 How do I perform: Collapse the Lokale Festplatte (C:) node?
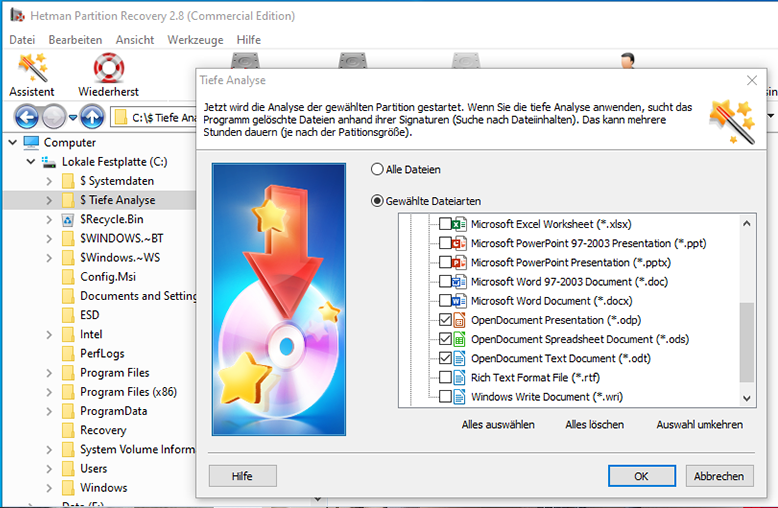(x=31, y=162)
